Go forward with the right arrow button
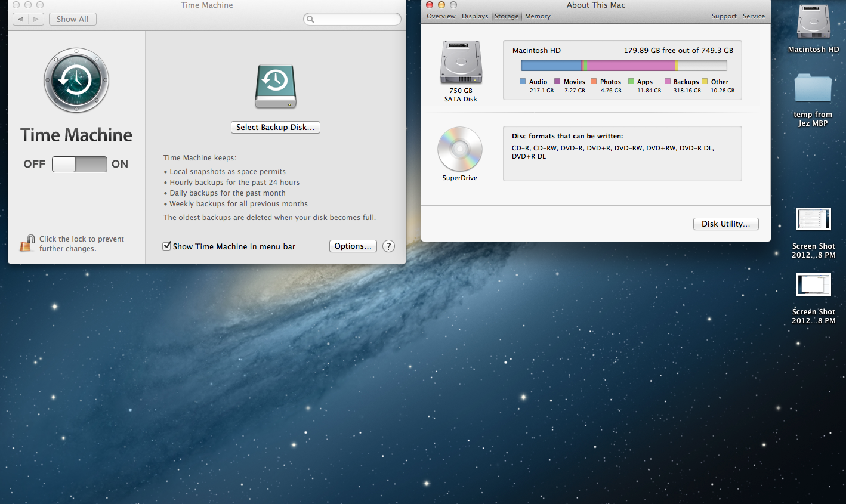Screen dimensions: 846x504 [36, 19]
